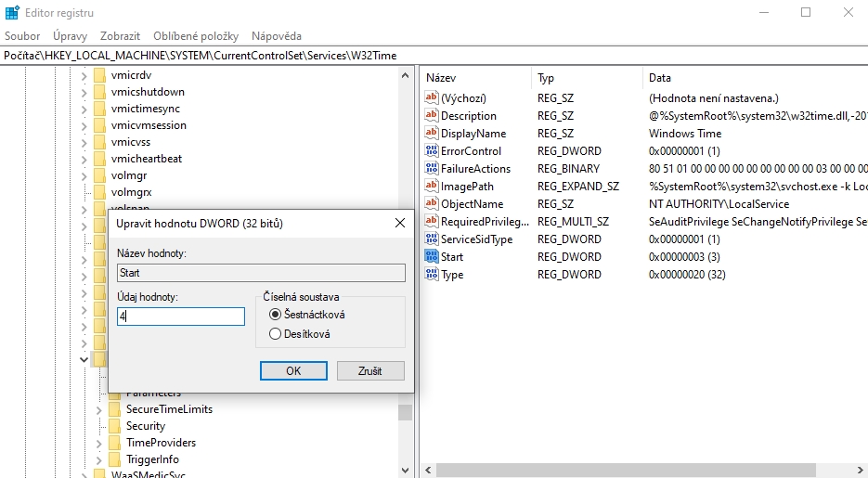Select the vmicvss tree entry
868x478 pixels.
pos(131,142)
